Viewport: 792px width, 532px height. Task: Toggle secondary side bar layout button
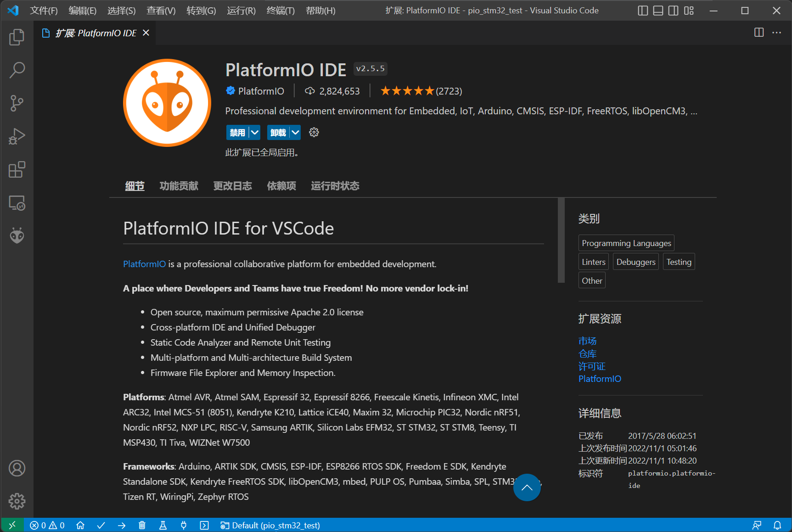pyautogui.click(x=674, y=11)
